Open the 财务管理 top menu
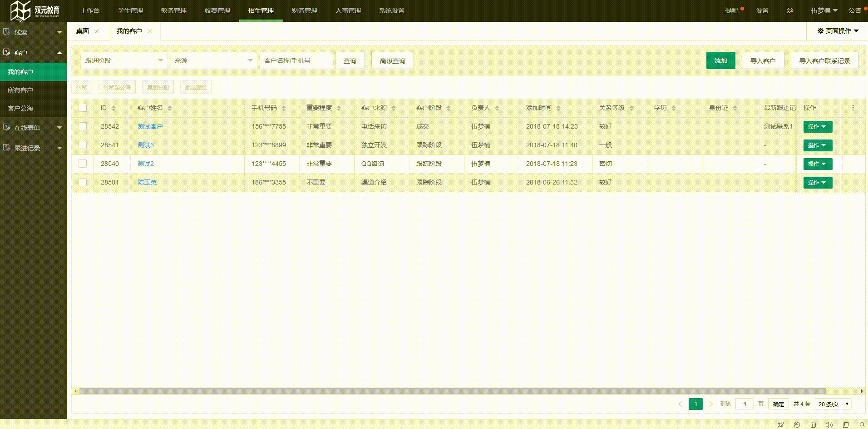Viewport: 868px width, 429px height. coord(304,10)
